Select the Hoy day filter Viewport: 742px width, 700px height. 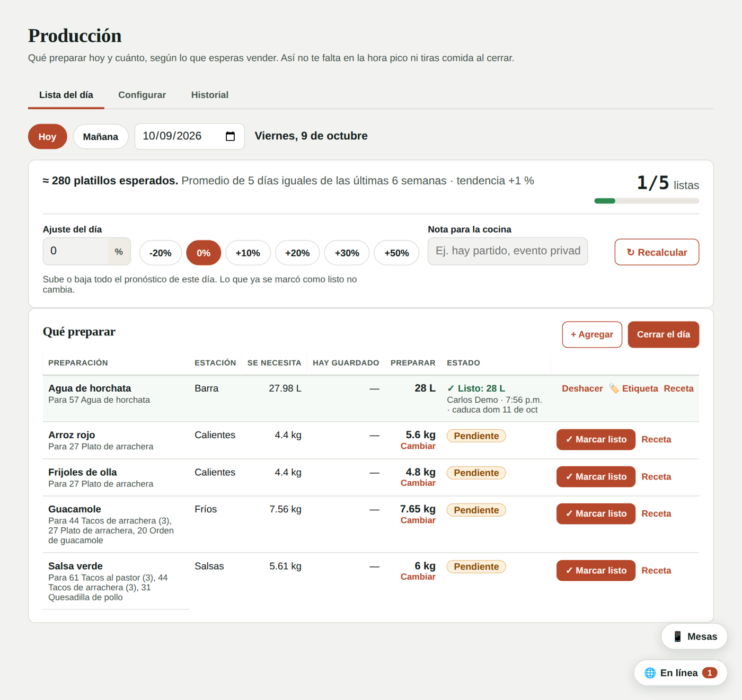[x=47, y=137]
